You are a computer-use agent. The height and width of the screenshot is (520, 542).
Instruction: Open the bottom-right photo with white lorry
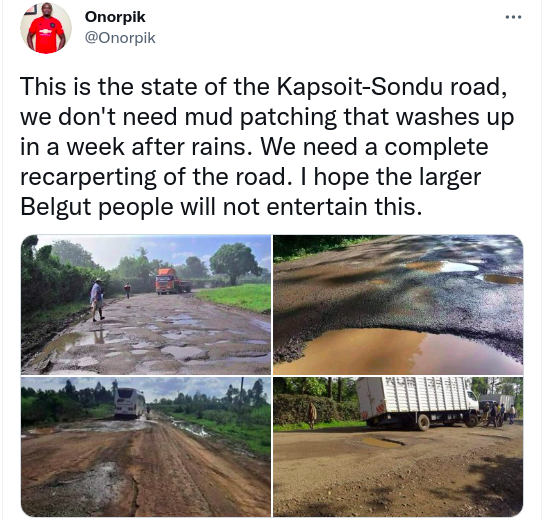398,446
